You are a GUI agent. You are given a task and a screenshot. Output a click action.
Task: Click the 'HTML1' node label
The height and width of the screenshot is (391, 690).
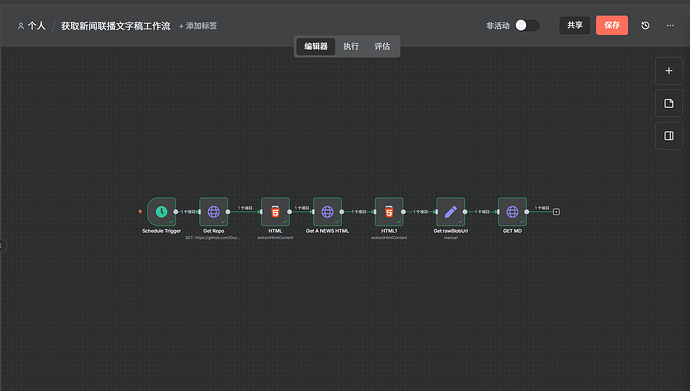[389, 231]
